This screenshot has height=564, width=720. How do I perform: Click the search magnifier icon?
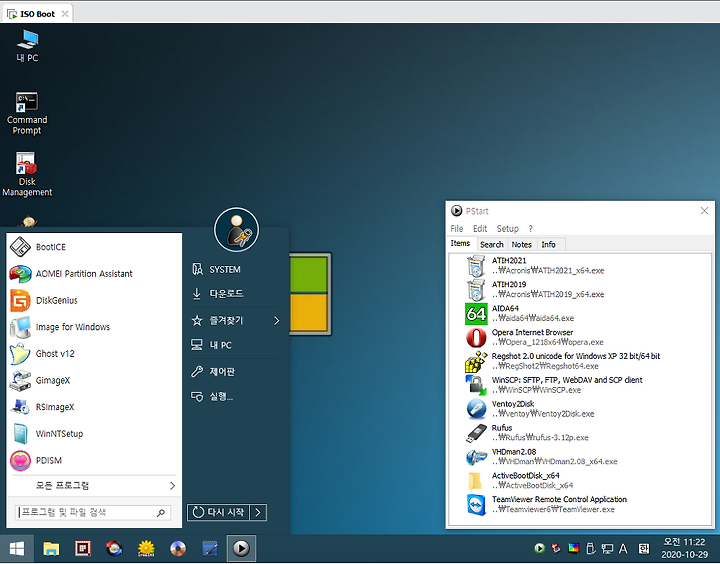tap(161, 513)
